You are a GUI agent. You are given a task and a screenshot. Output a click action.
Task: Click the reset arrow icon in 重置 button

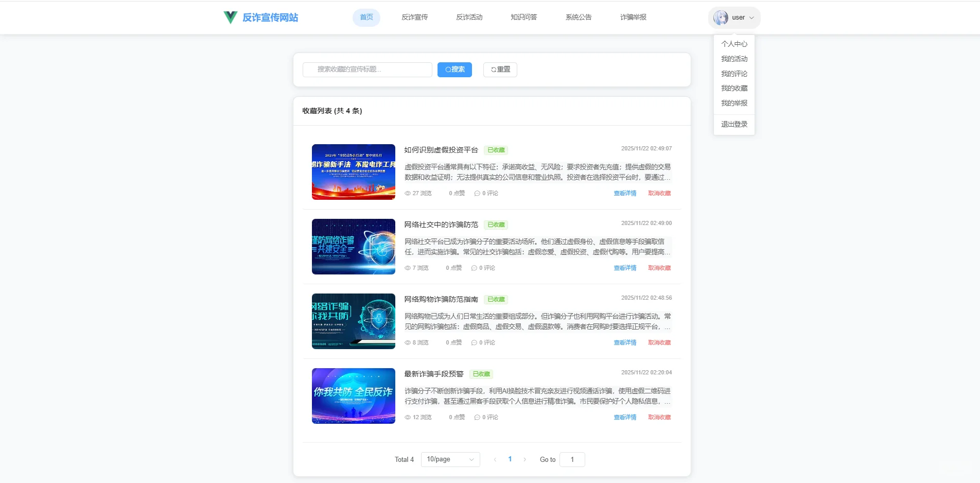click(493, 70)
